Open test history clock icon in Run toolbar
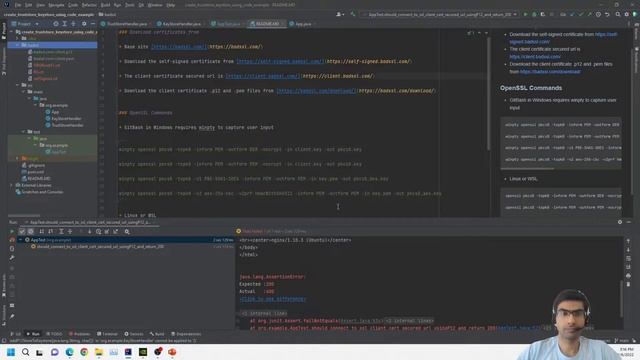Screen dimensions: 640x360 98,231
